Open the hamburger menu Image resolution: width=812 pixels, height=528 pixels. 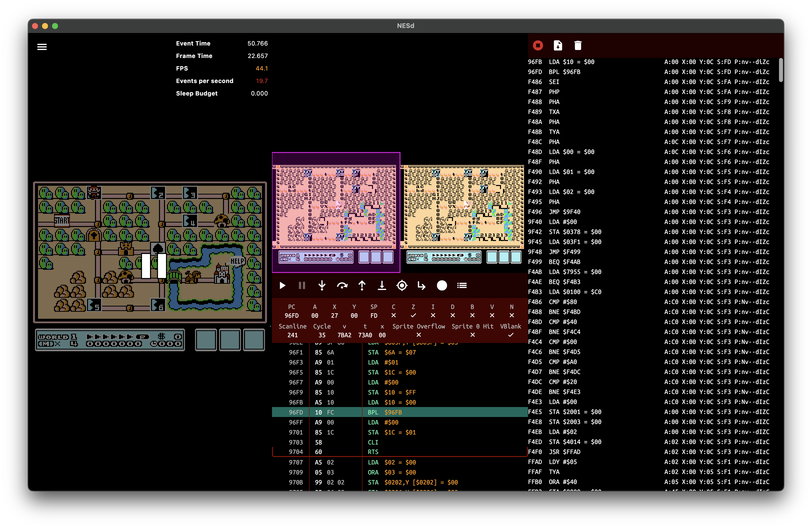click(42, 47)
